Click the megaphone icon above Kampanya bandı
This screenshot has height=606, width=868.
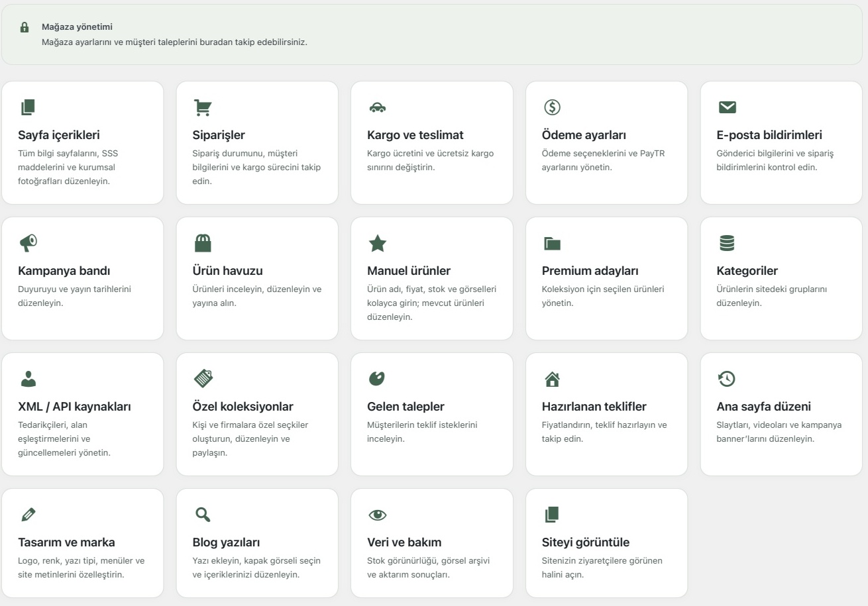tap(28, 243)
